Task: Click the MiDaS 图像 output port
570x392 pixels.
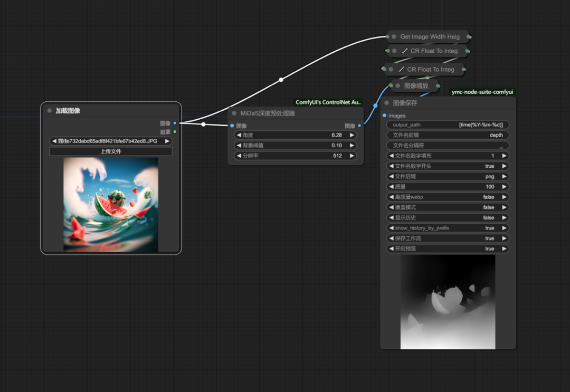Action: pos(359,126)
